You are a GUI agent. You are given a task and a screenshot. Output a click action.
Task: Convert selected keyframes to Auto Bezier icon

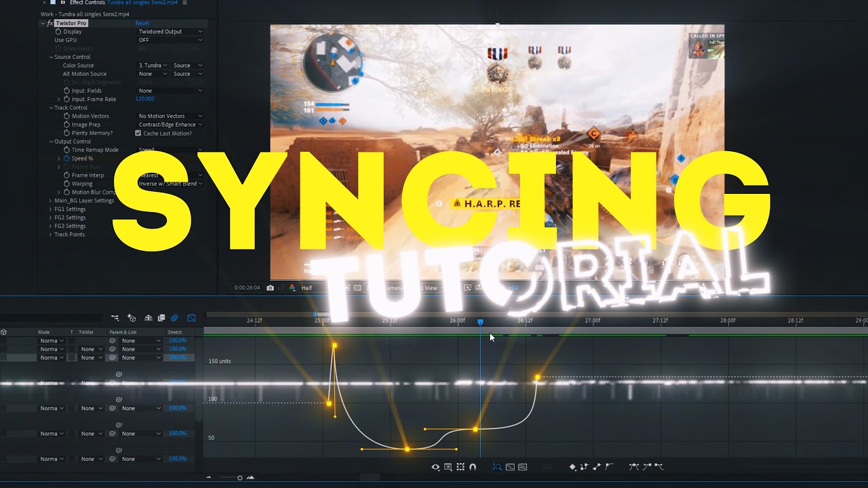click(610, 467)
